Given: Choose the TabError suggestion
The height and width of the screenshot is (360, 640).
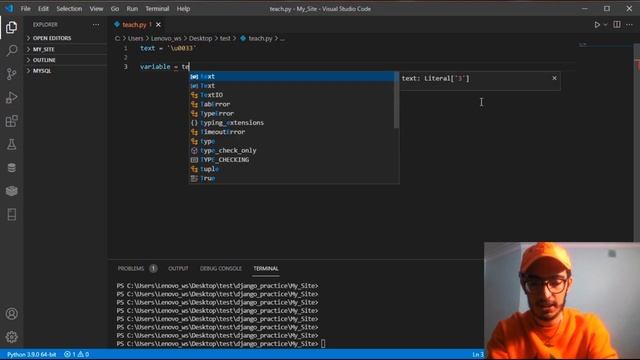Looking at the screenshot, I should pos(291,104).
